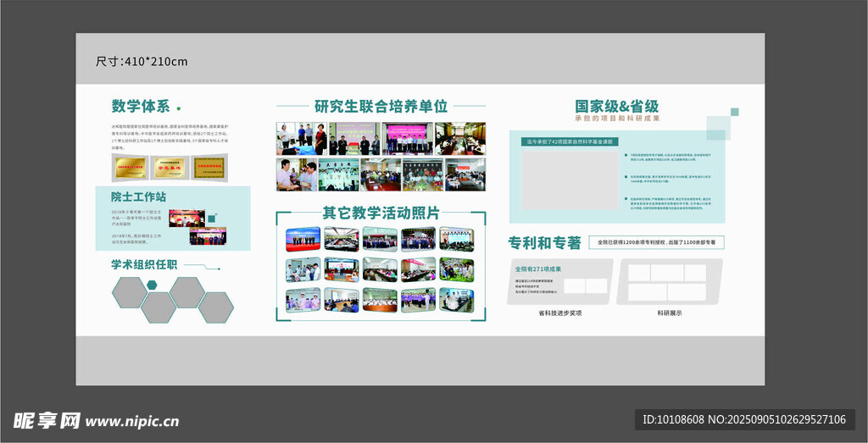This screenshot has height=443, width=868.
Task: Click the 研究生联合培养单位 heading
Action: point(381,107)
